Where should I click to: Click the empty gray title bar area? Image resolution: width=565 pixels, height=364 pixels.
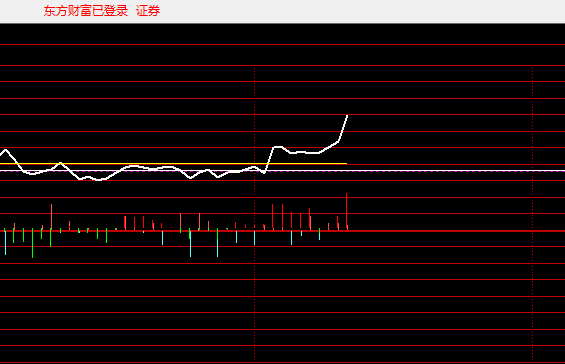click(x=360, y=11)
